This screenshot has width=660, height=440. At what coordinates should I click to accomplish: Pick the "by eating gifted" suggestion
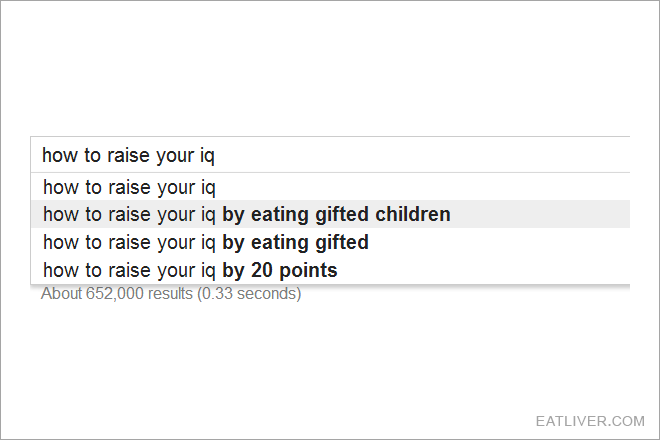[330, 242]
